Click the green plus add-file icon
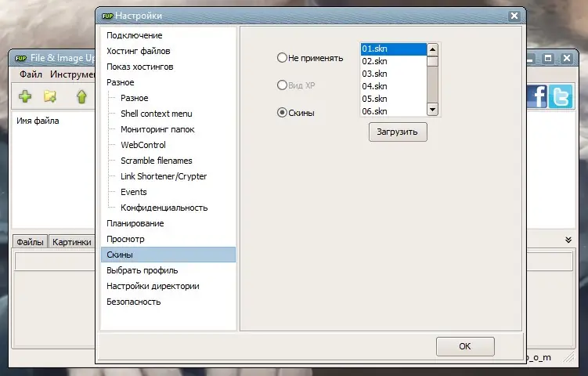The height and width of the screenshot is (376, 588). tap(25, 96)
